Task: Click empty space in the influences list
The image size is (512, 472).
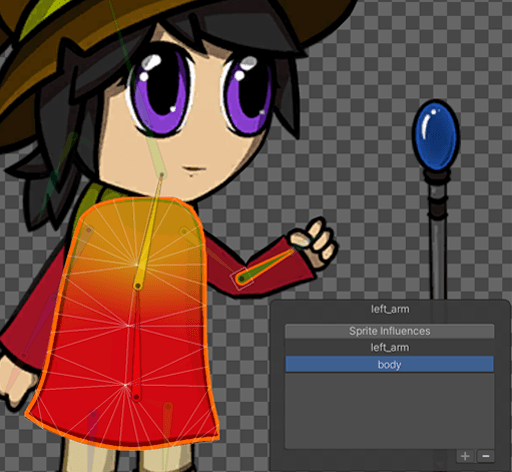Action: (389, 411)
